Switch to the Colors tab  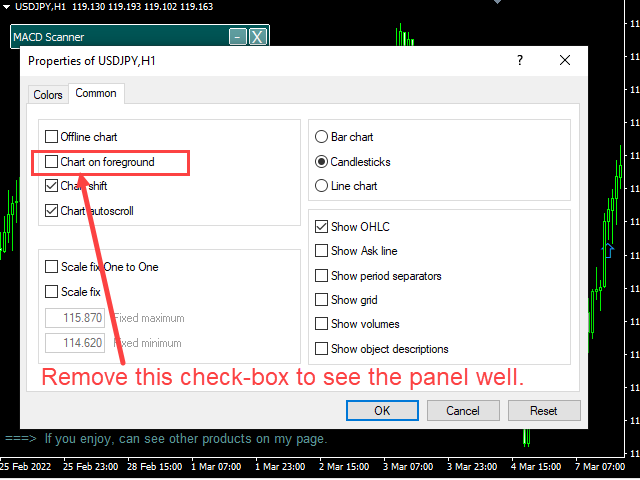click(48, 95)
